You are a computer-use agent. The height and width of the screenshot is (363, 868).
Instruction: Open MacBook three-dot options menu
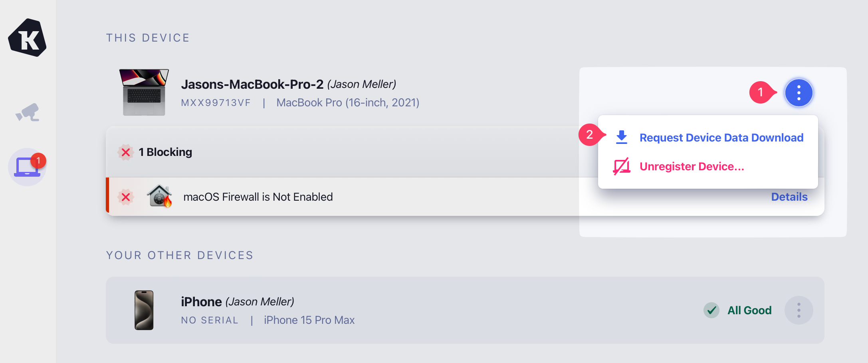[799, 93]
